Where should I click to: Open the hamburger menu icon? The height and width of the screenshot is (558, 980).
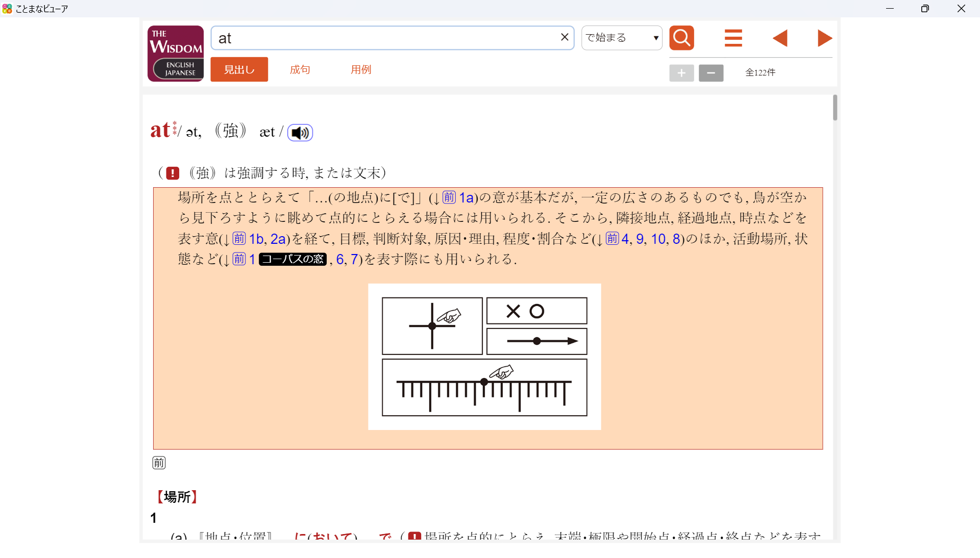[x=733, y=38]
